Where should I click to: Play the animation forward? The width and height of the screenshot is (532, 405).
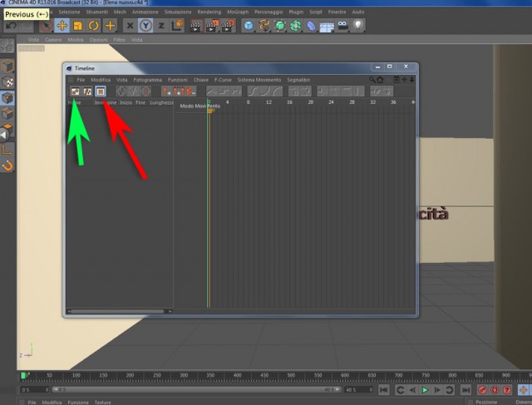tap(425, 390)
